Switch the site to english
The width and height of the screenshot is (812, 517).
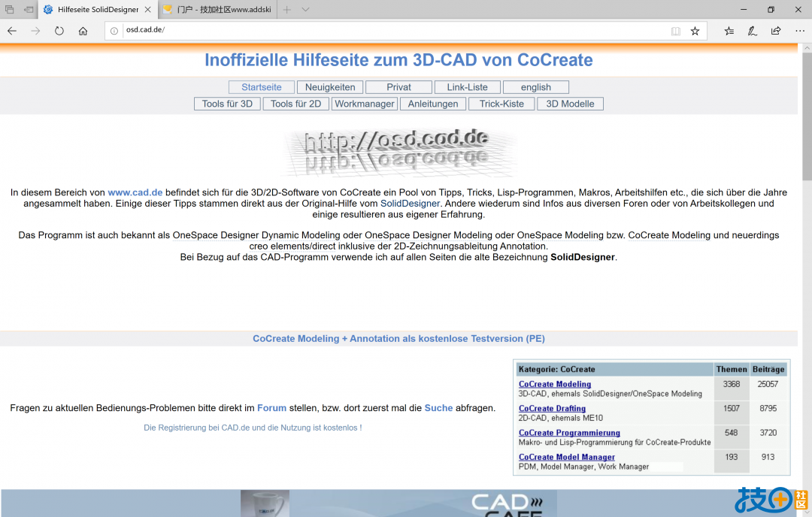pos(536,87)
